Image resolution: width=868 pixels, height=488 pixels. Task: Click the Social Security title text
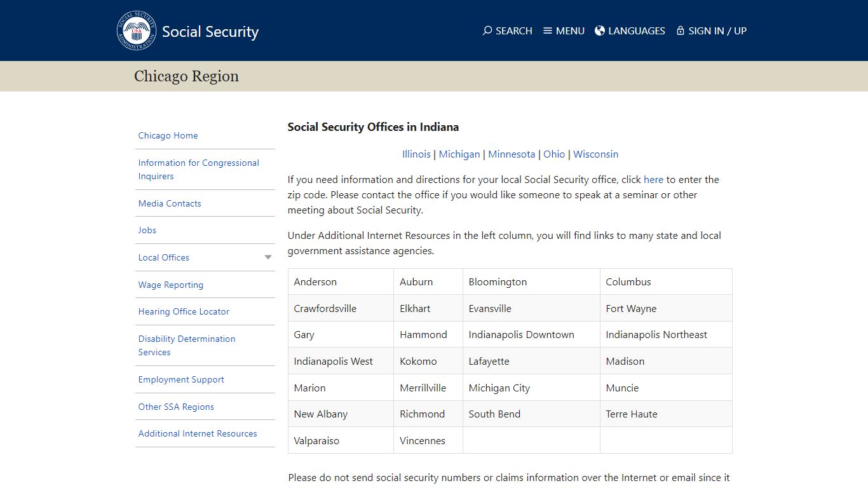(210, 31)
